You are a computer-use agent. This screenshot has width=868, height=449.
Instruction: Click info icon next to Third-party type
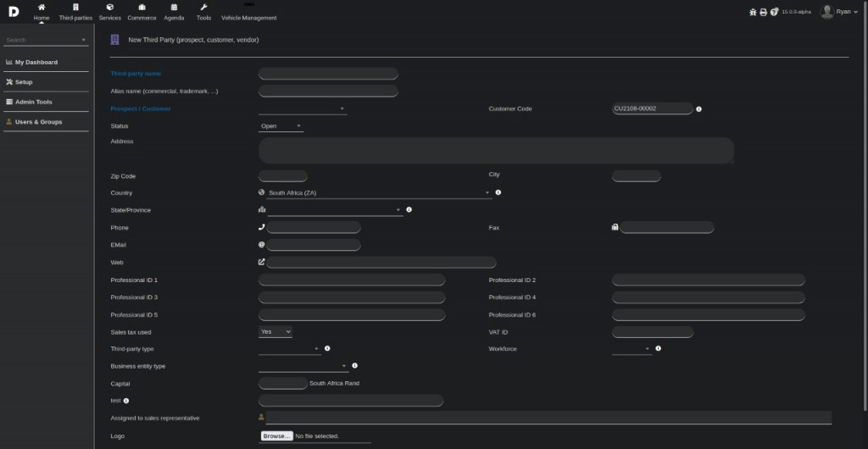click(x=327, y=348)
